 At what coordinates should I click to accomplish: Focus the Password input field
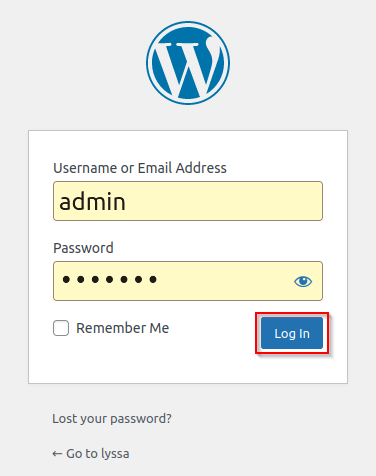[188, 281]
